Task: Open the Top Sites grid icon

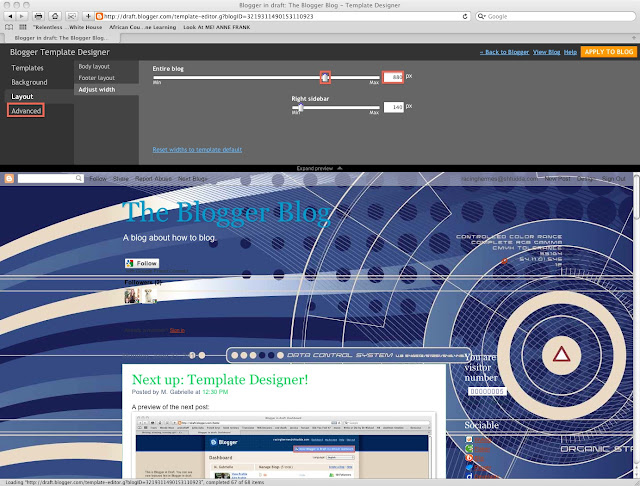Action: (x=23, y=27)
